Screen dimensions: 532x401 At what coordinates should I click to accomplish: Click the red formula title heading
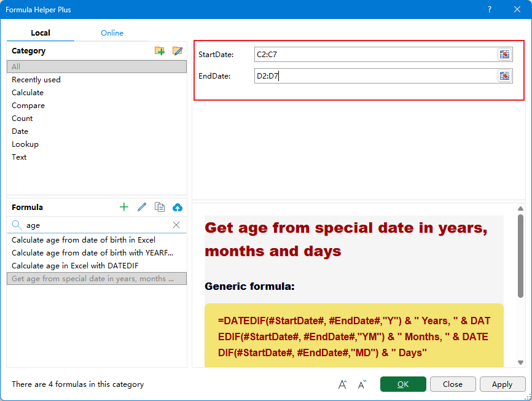tap(346, 239)
